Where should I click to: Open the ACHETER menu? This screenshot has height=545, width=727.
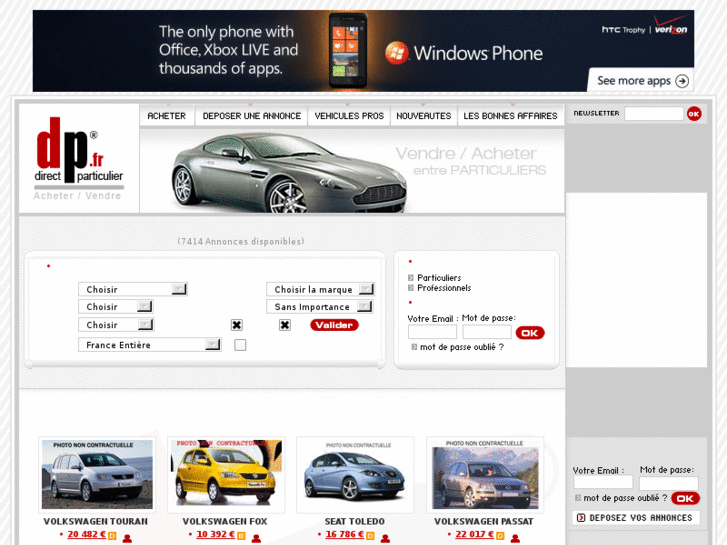pos(167,116)
